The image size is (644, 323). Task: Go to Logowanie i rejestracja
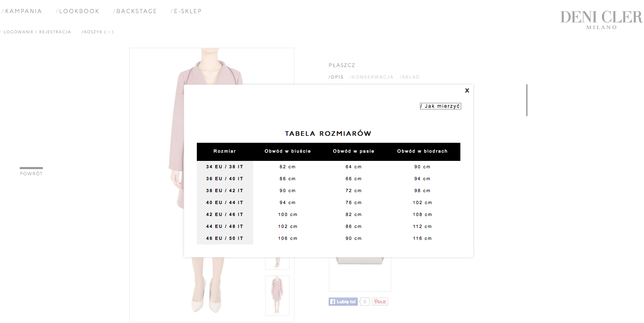36,32
